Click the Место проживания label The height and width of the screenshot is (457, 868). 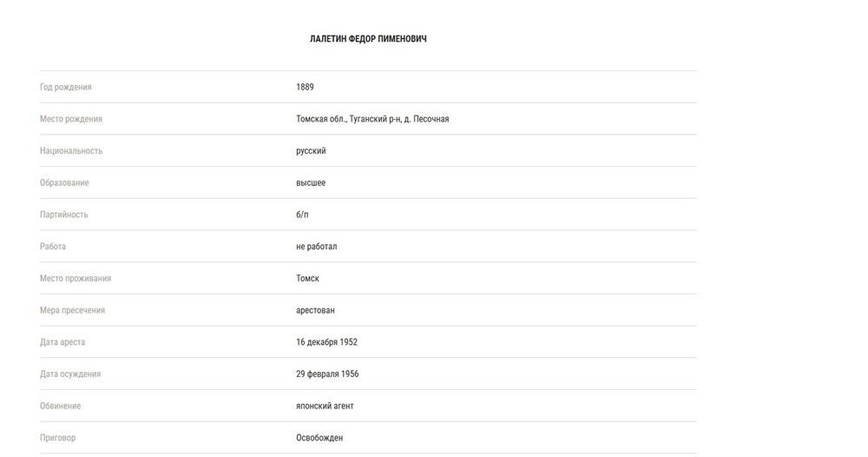(x=76, y=279)
